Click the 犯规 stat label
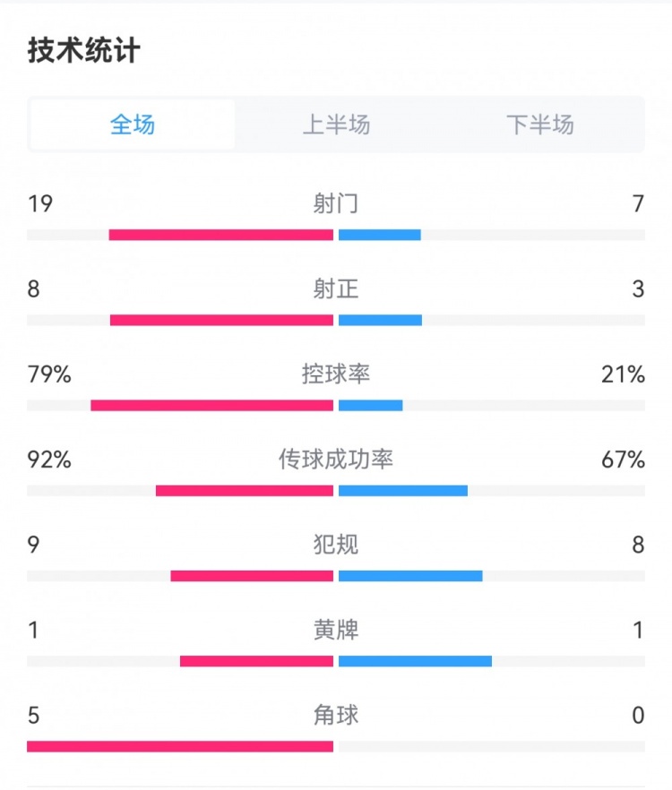This screenshot has height=790, width=672. coord(336,545)
